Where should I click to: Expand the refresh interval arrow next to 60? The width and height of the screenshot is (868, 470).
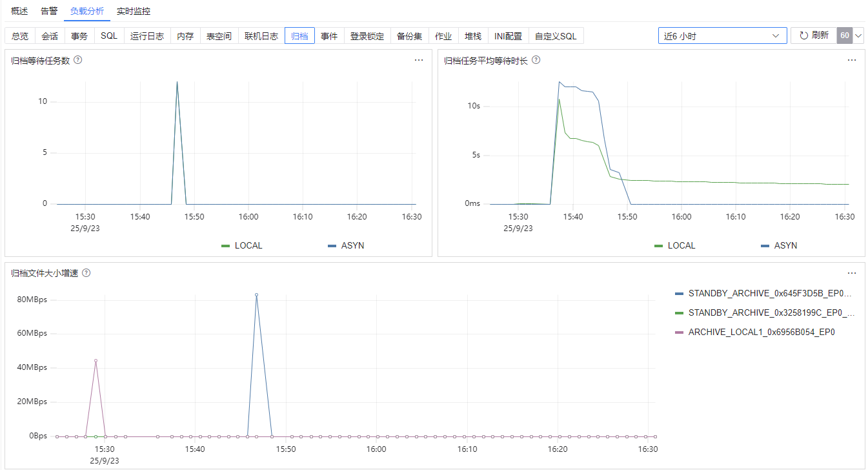click(x=858, y=36)
